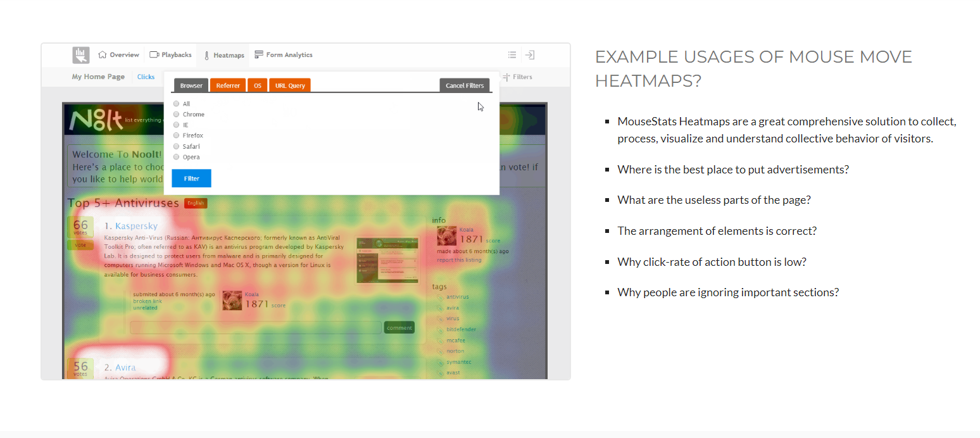Expand the URL Query filter tab
The height and width of the screenshot is (438, 980).
click(289, 85)
